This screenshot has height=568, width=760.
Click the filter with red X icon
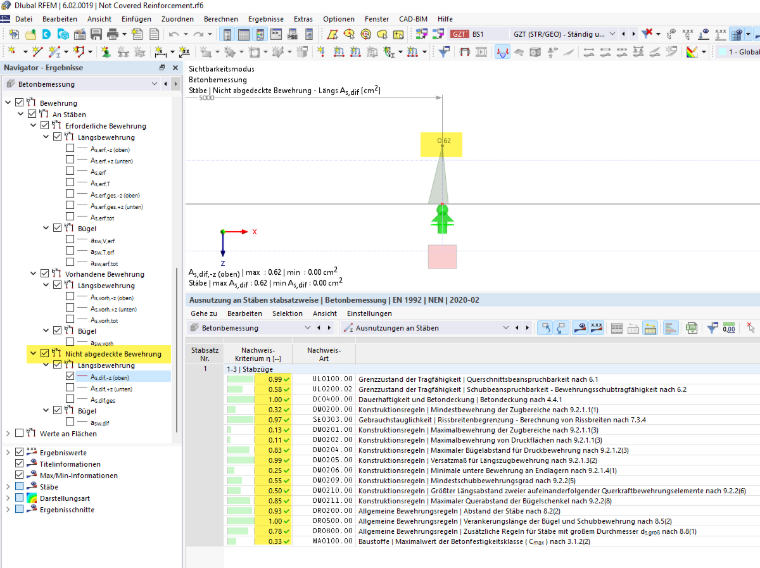(647, 33)
